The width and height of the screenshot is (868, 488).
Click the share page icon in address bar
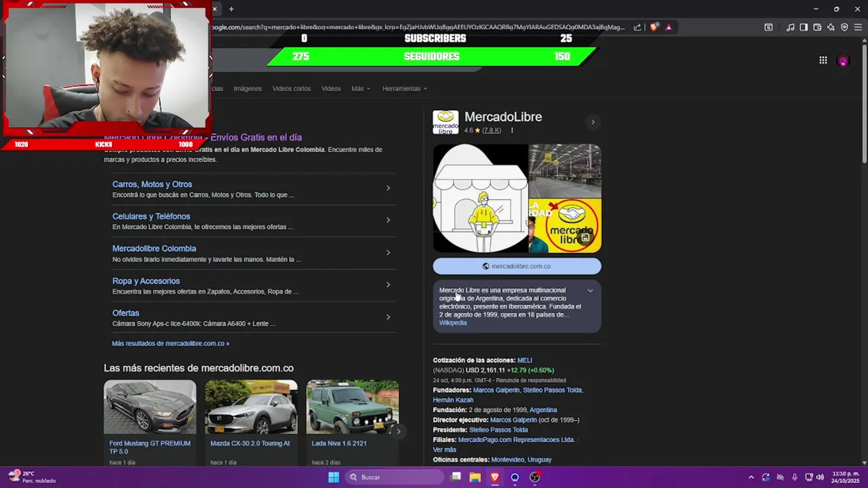point(637,27)
